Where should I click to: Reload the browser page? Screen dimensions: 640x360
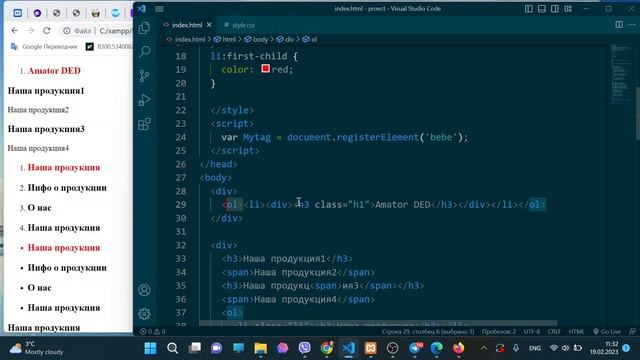coord(47,31)
